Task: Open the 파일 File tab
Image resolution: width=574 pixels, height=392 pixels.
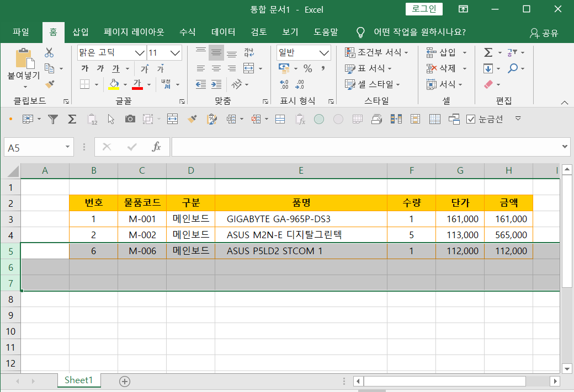Action: pos(21,32)
